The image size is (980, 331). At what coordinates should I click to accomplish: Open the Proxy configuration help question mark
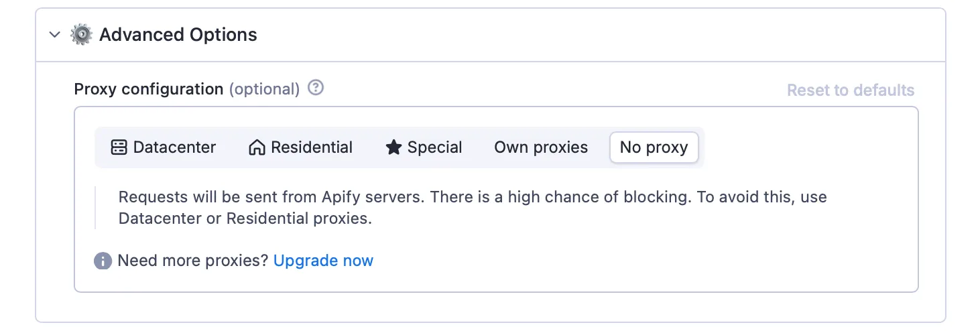(x=316, y=88)
